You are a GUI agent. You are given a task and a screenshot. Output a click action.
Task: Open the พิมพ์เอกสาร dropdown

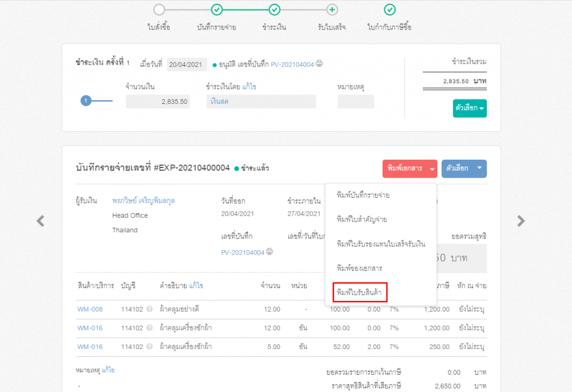click(x=409, y=168)
